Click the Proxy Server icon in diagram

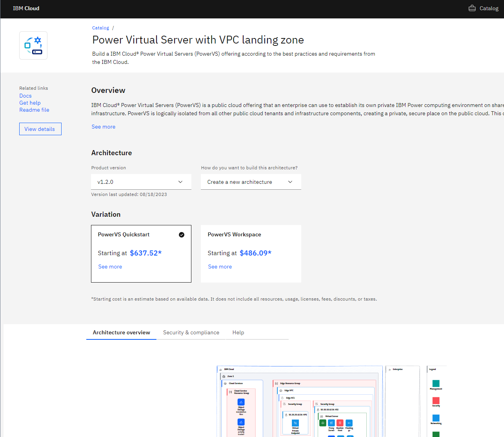pyautogui.click(x=331, y=423)
